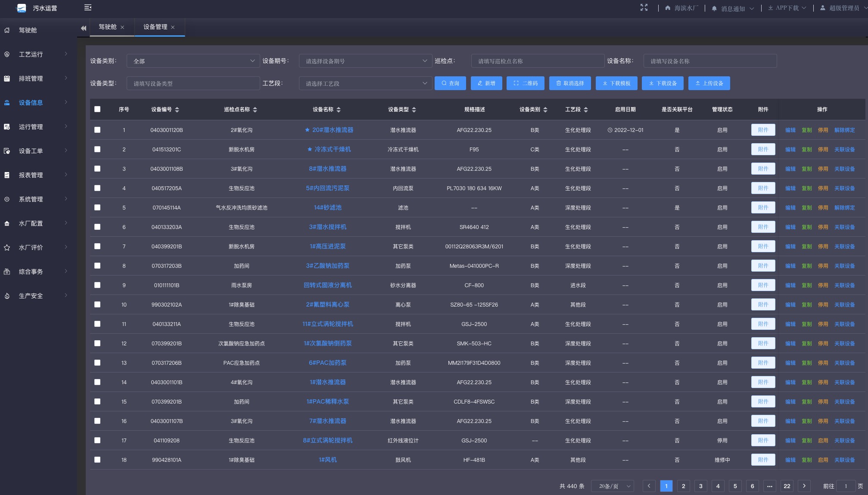The width and height of the screenshot is (868, 495).
Task: Sort by 设备类型 column arrows
Action: pos(414,110)
